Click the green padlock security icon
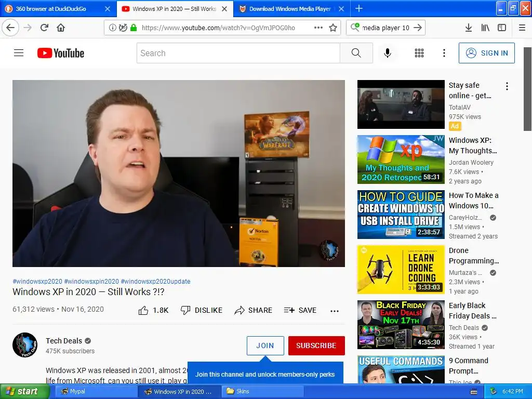 pyautogui.click(x=134, y=28)
